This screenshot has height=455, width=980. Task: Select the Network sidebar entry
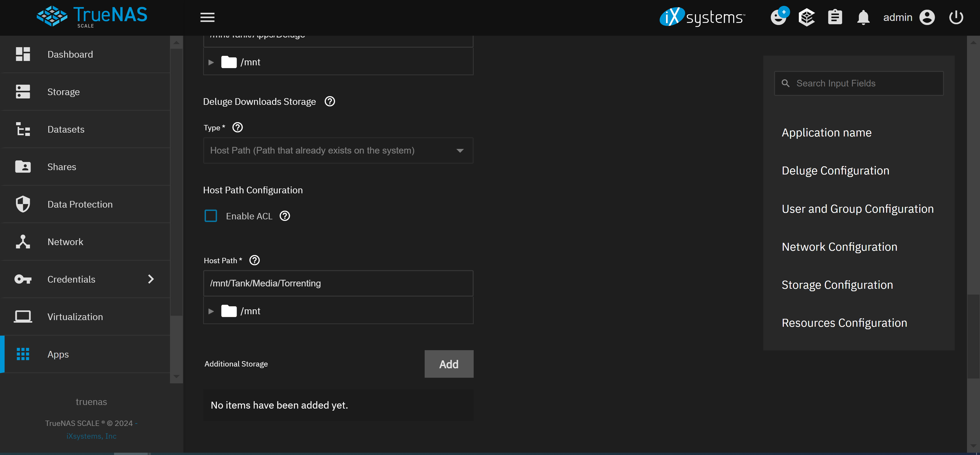point(65,241)
